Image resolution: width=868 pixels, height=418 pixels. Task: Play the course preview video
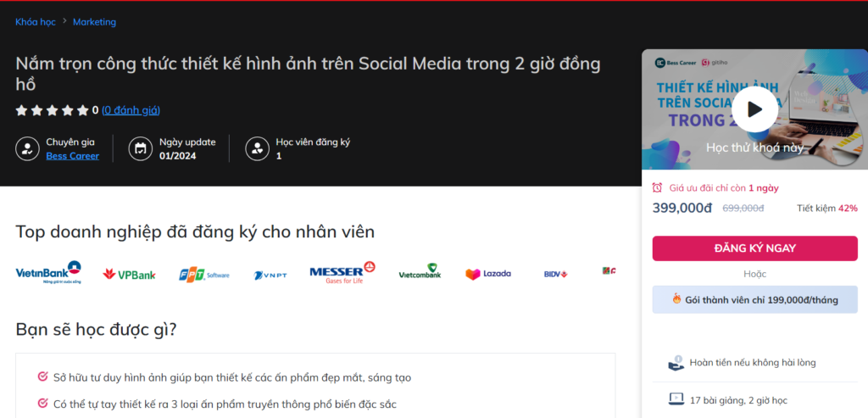click(754, 109)
